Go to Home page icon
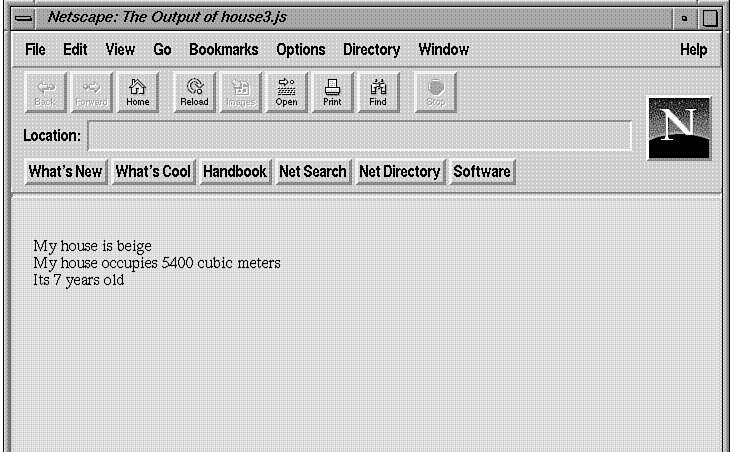The width and height of the screenshot is (737, 452). pos(138,92)
